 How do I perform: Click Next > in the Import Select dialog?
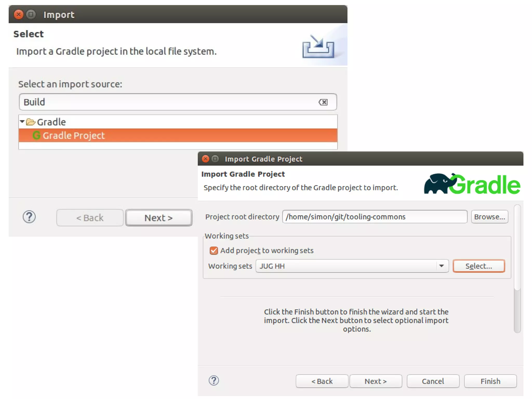(x=158, y=218)
